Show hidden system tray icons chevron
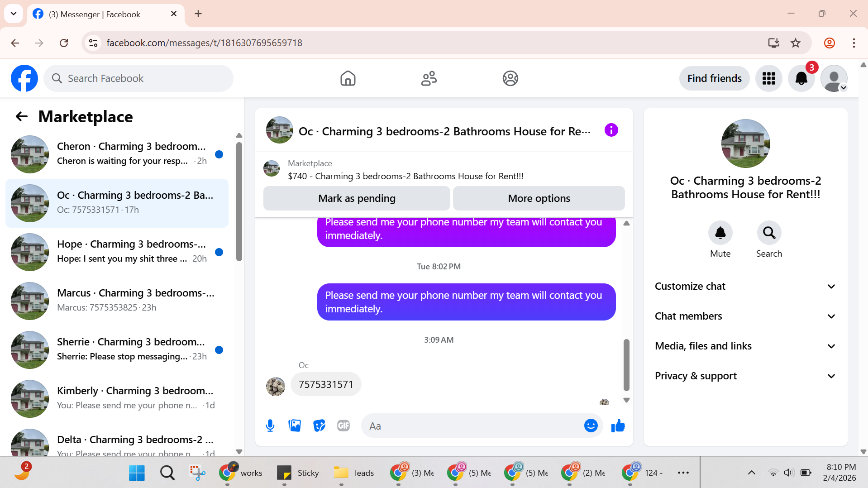Image resolution: width=868 pixels, height=488 pixels. click(751, 473)
